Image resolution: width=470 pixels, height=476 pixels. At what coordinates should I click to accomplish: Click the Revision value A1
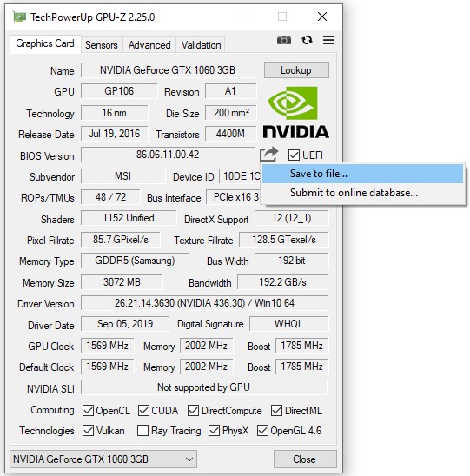click(230, 91)
